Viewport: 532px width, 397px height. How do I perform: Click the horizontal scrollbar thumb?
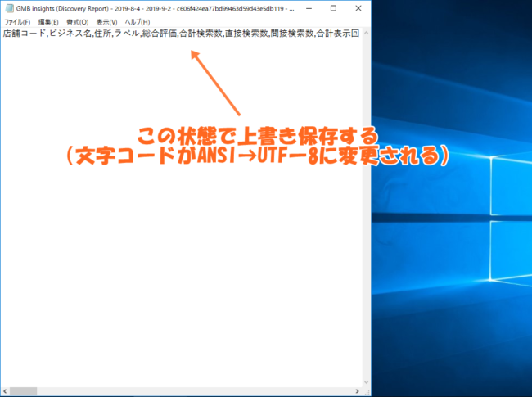tap(23, 391)
